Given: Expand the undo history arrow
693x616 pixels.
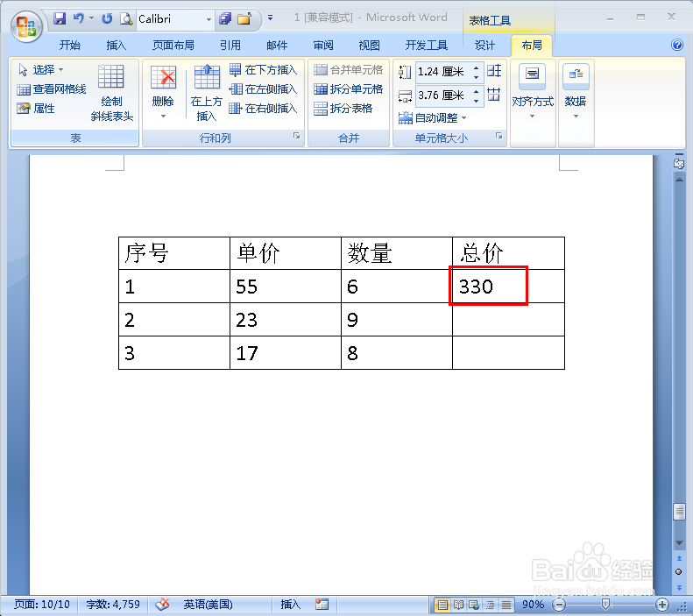Looking at the screenshot, I should 91,18.
